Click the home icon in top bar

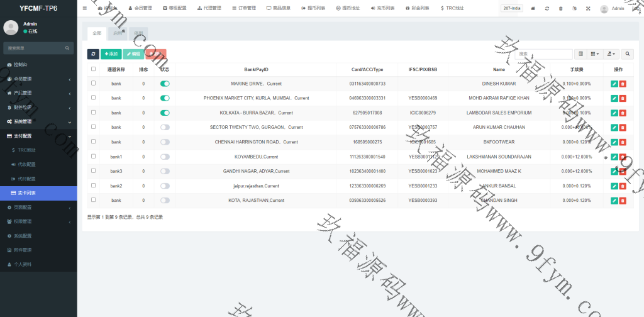(533, 9)
